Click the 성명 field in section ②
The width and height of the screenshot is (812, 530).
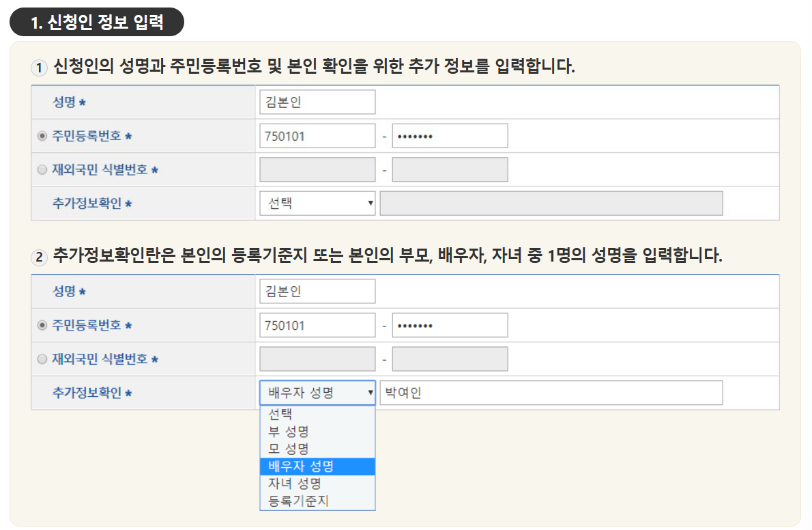317,290
